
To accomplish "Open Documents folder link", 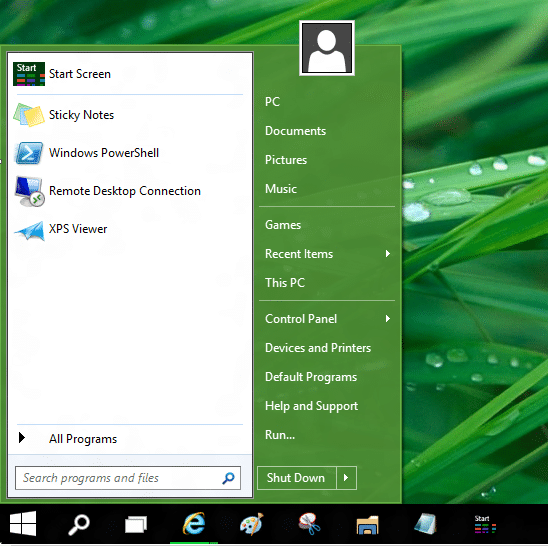I will 295,131.
